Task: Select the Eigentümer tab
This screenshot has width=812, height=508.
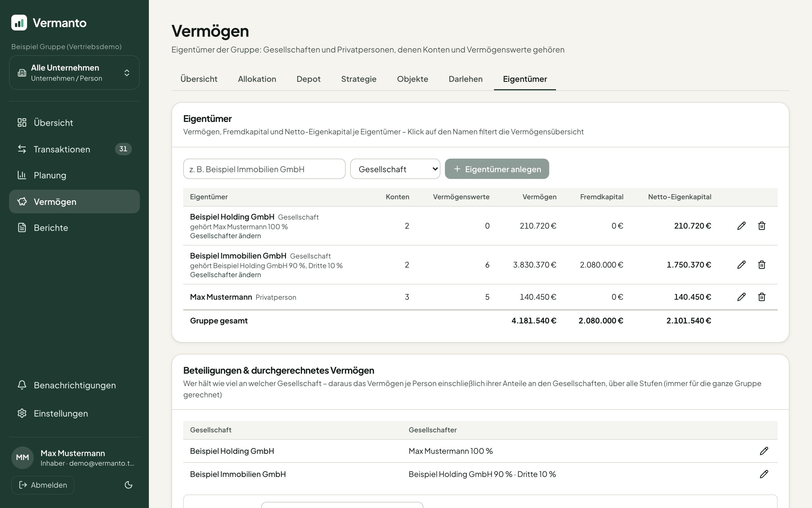Action: click(525, 79)
